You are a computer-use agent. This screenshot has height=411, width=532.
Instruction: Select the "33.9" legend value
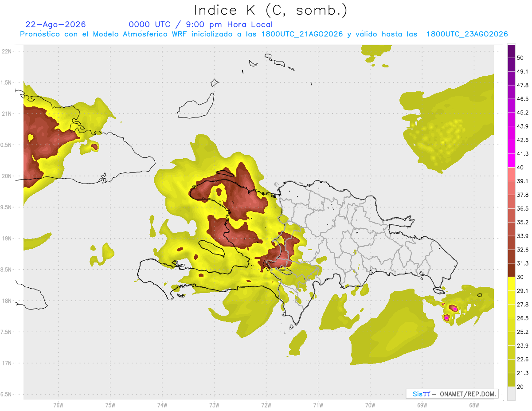point(523,236)
